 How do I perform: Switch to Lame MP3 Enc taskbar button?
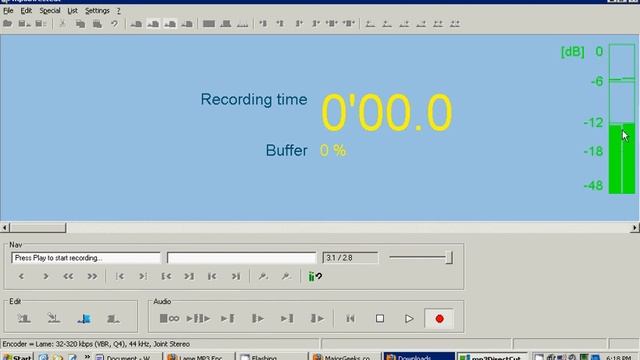(x=200, y=357)
